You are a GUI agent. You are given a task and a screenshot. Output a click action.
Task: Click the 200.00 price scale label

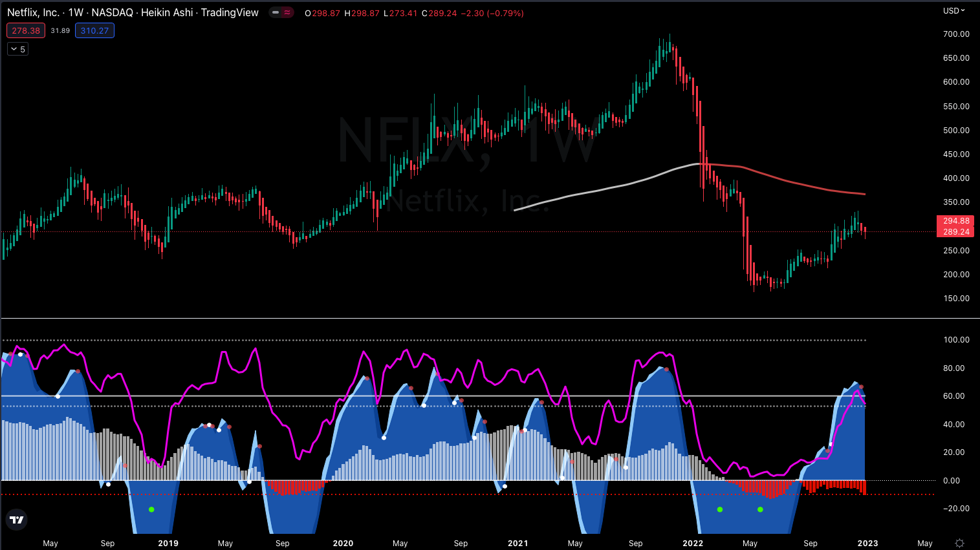[956, 274]
